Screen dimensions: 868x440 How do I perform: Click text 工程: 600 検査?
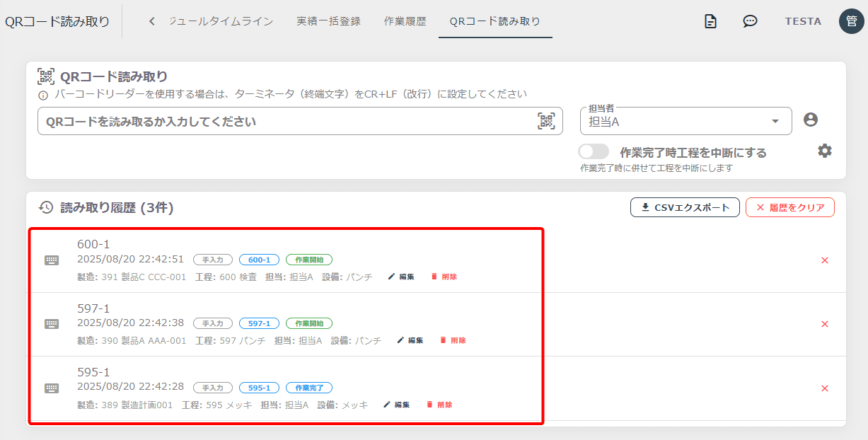point(226,277)
